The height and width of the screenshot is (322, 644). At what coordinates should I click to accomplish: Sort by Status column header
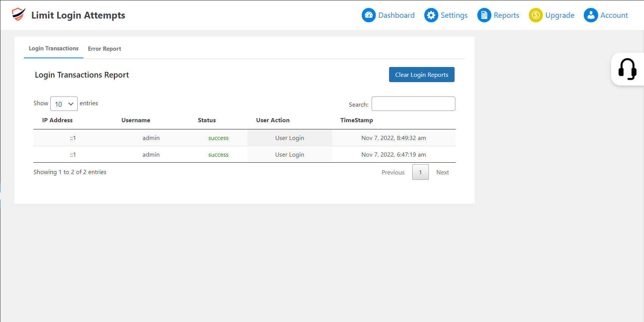(x=207, y=120)
